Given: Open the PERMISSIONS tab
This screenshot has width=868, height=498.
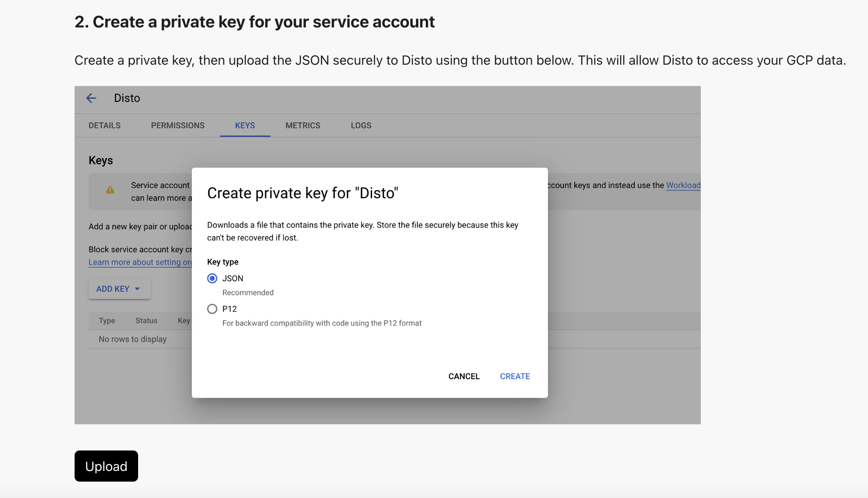Looking at the screenshot, I should 177,125.
